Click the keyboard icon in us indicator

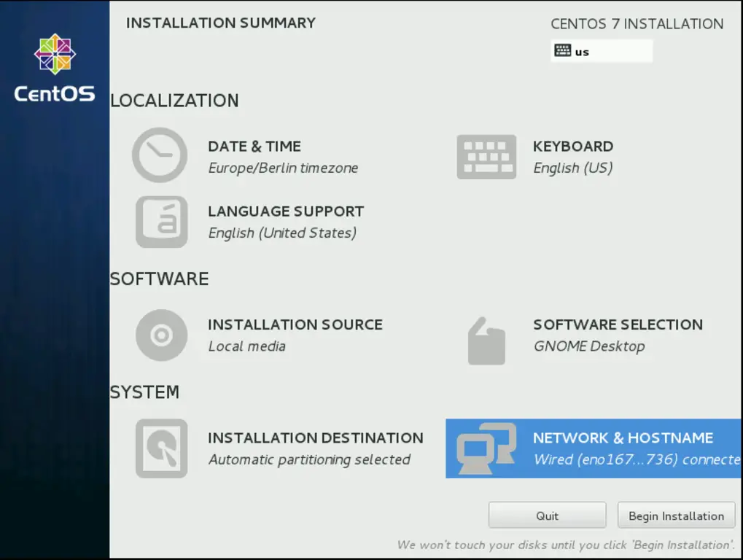(x=562, y=50)
